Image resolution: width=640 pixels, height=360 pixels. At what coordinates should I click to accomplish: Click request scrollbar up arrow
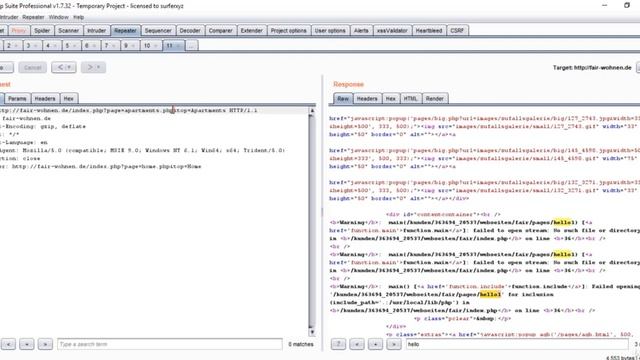[312, 110]
